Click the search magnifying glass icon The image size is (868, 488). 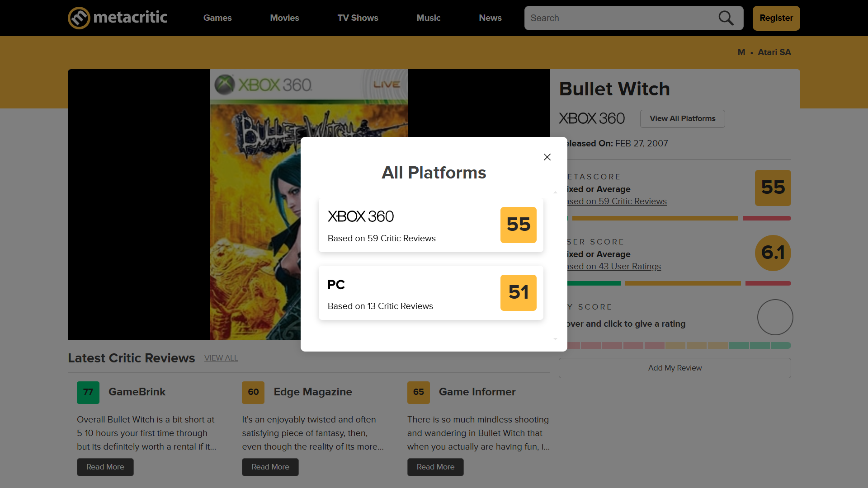click(x=726, y=18)
